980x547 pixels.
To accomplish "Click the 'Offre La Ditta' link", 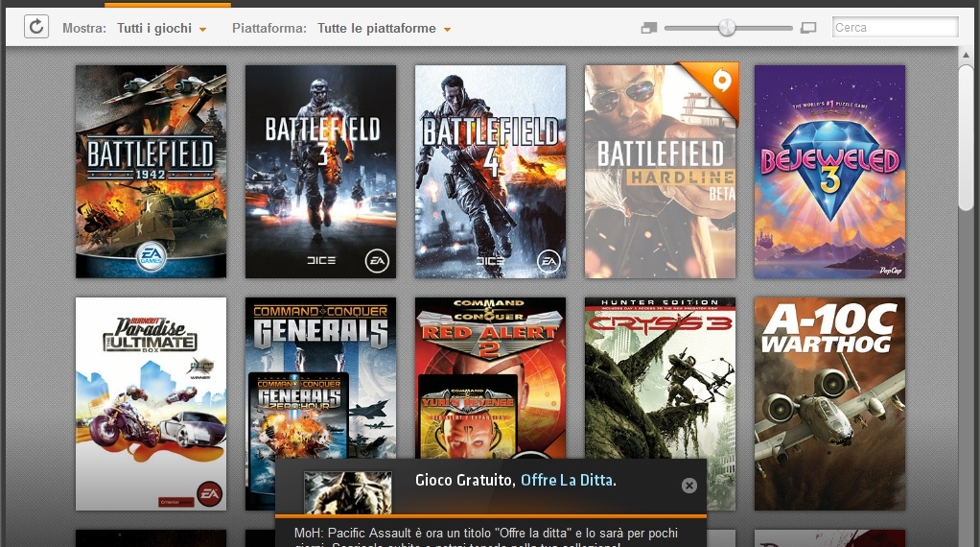I will click(567, 480).
